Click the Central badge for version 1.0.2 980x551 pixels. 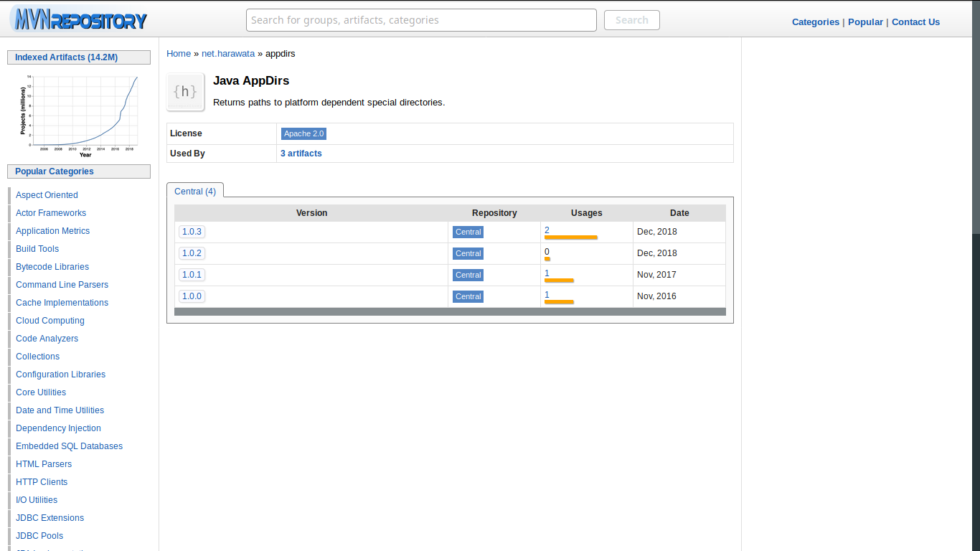point(468,253)
